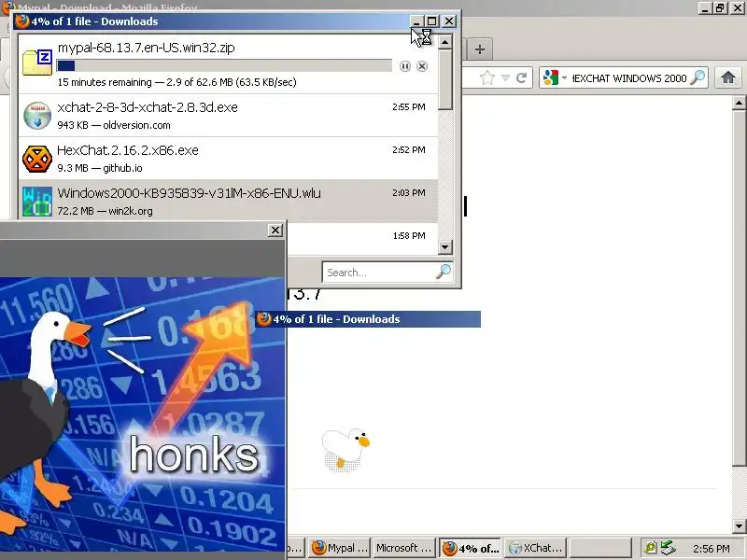The height and width of the screenshot is (560, 747).
Task: Minimize the Downloads window
Action: pyautogui.click(x=416, y=21)
